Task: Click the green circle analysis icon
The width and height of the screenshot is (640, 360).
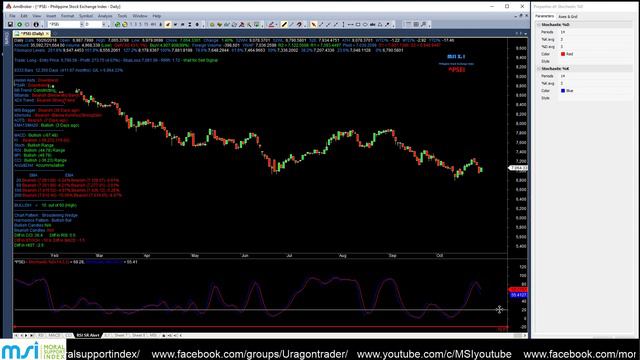Action: tap(212, 24)
